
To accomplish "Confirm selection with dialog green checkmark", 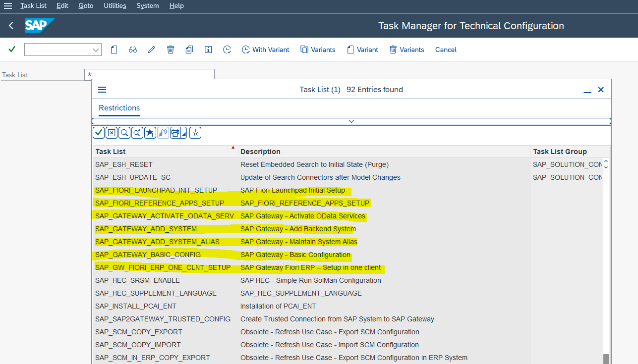I will pyautogui.click(x=99, y=133).
